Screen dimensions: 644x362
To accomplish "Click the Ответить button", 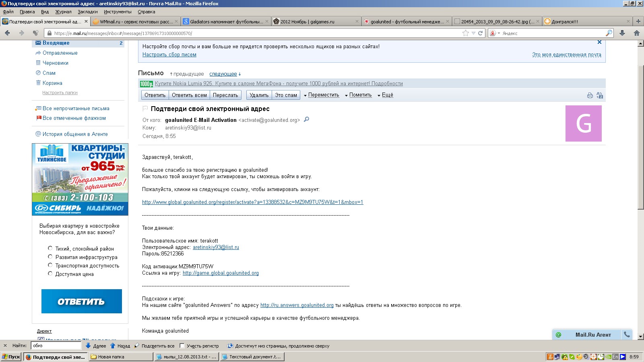I will (155, 95).
